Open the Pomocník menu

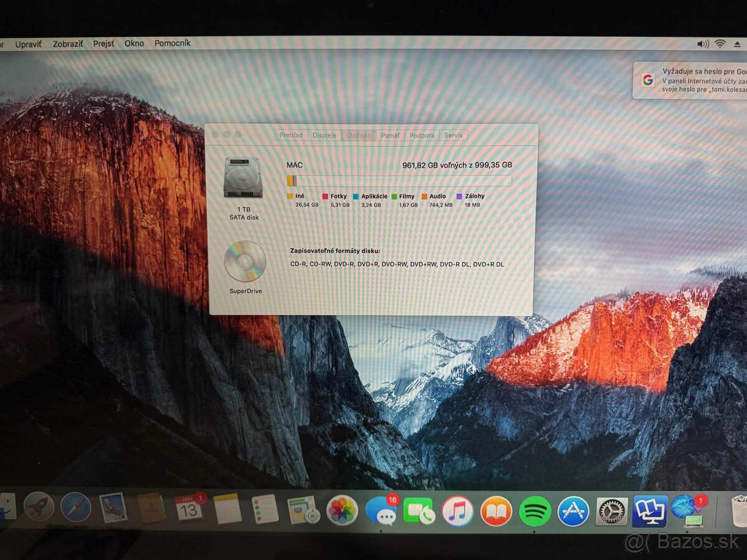173,44
